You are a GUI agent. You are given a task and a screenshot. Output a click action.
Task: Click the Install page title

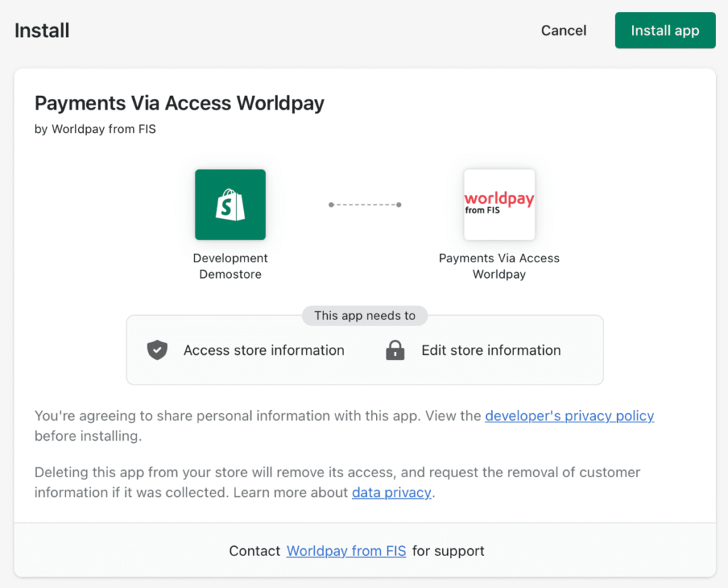pyautogui.click(x=41, y=30)
